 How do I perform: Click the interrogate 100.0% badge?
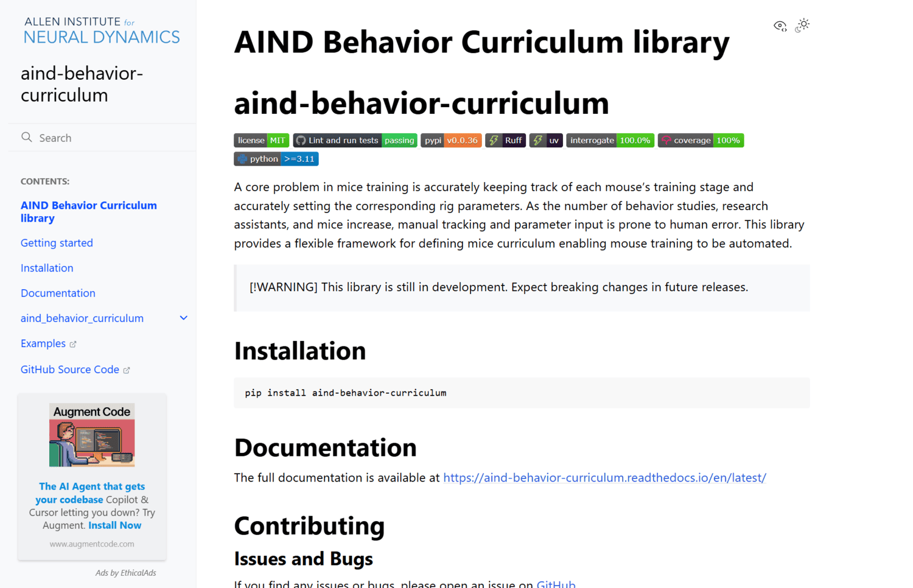click(x=610, y=141)
